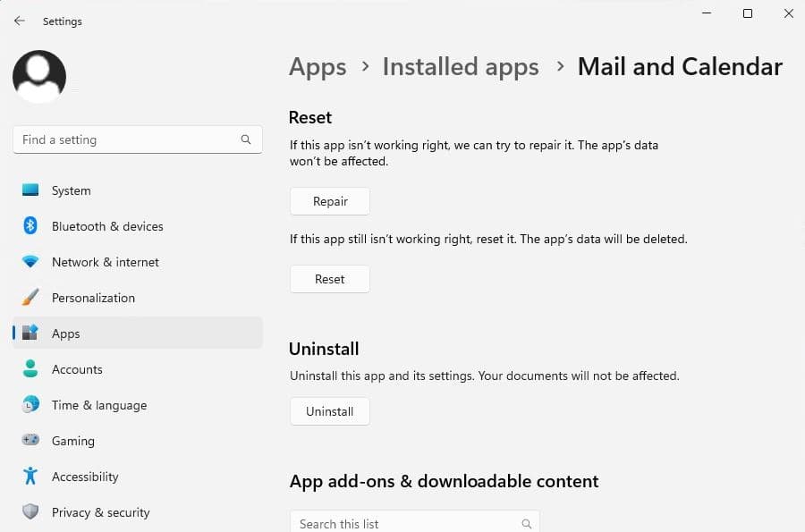Open Time & language category
The height and width of the screenshot is (532, 805).
(138, 405)
